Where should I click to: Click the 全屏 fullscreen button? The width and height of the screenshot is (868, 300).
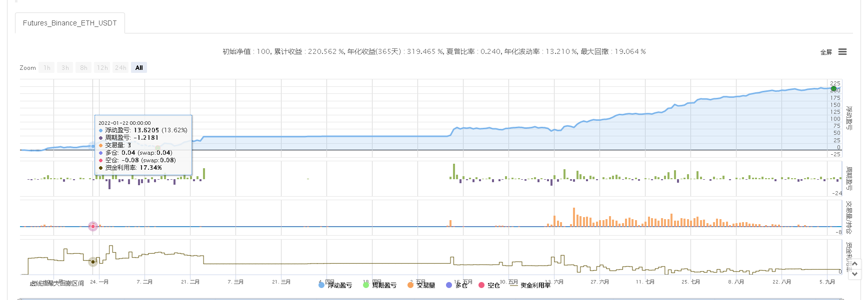[x=826, y=52]
